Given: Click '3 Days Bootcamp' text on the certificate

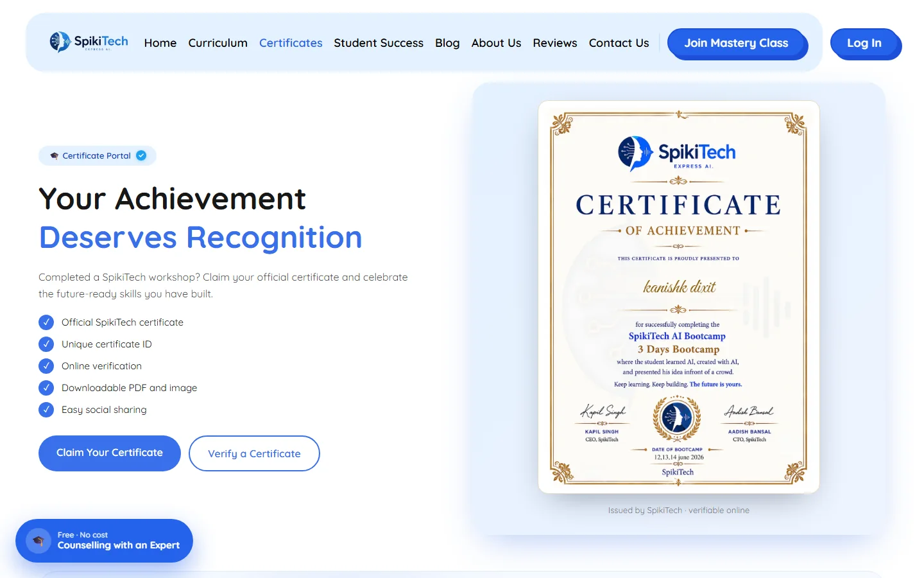Looking at the screenshot, I should tap(678, 349).
